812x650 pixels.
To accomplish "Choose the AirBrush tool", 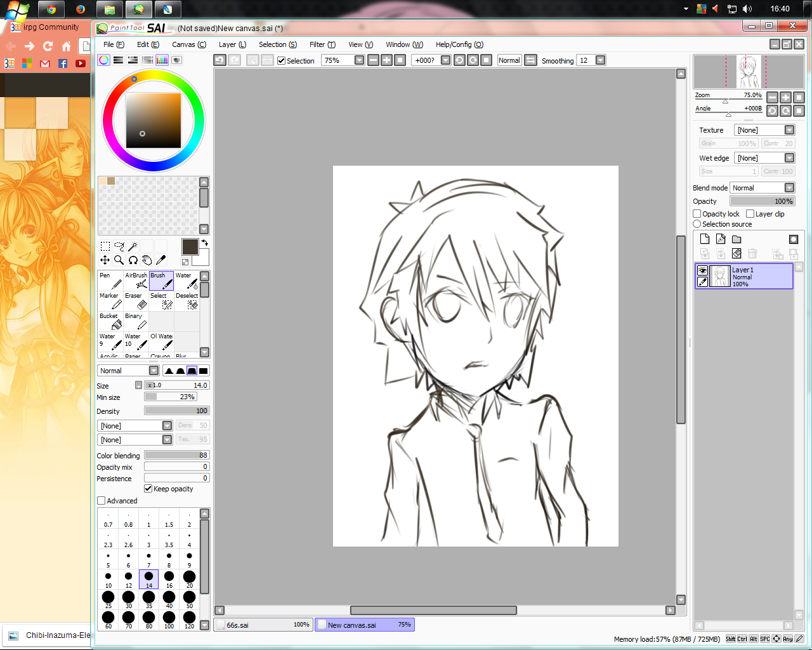I will pyautogui.click(x=136, y=281).
